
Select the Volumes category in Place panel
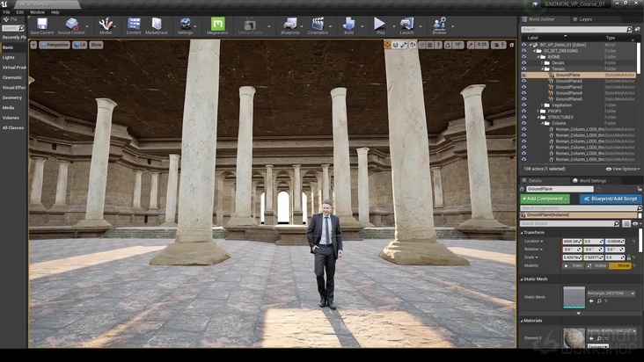[x=11, y=118]
